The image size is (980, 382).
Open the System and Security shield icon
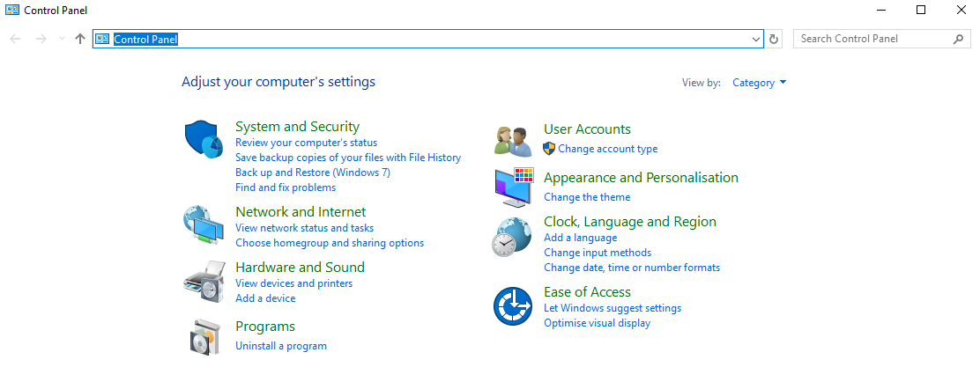point(204,140)
